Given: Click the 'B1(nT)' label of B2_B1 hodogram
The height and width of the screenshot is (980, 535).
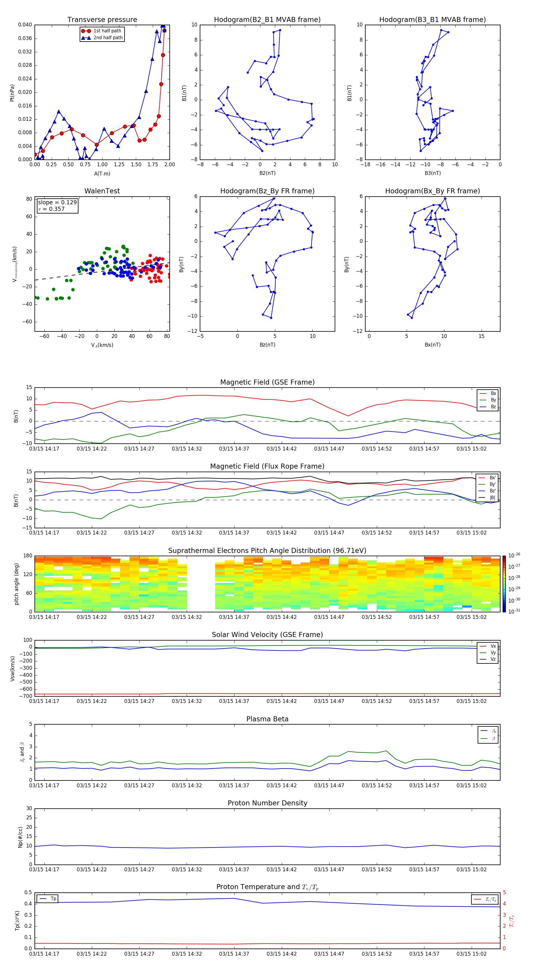Looking at the screenshot, I should [x=184, y=93].
